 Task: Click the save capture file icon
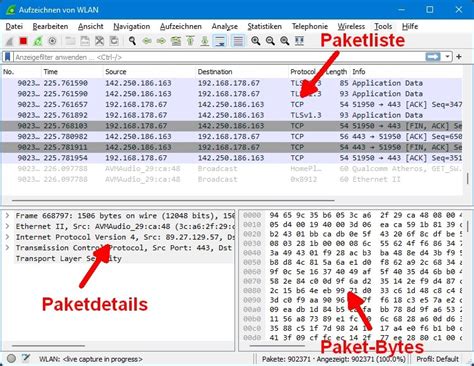(x=85, y=41)
